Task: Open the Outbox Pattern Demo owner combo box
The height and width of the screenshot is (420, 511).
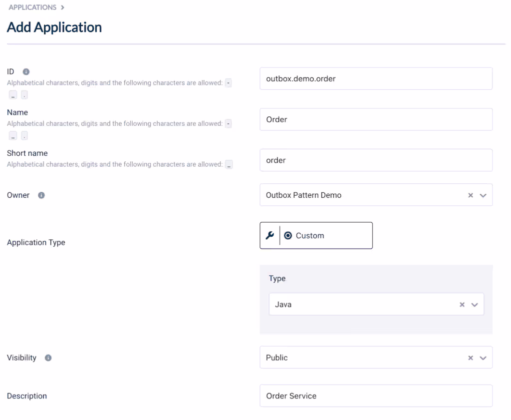Action: pyautogui.click(x=376, y=195)
